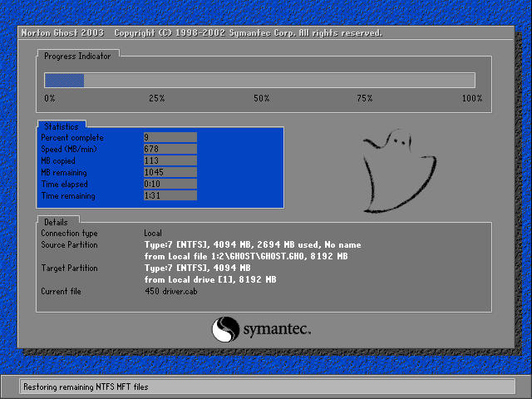Click the Percent complete value 9
Image resolution: width=532 pixels, height=399 pixels.
[170, 137]
